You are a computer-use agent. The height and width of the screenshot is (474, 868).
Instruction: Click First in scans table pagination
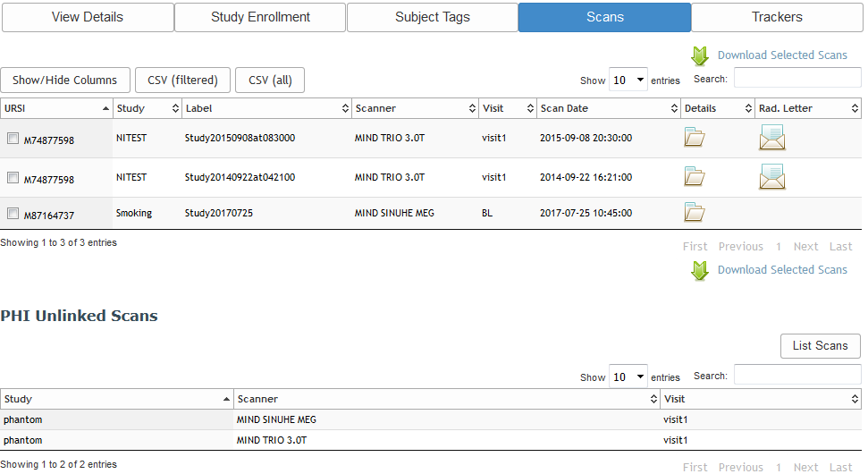pyautogui.click(x=695, y=247)
